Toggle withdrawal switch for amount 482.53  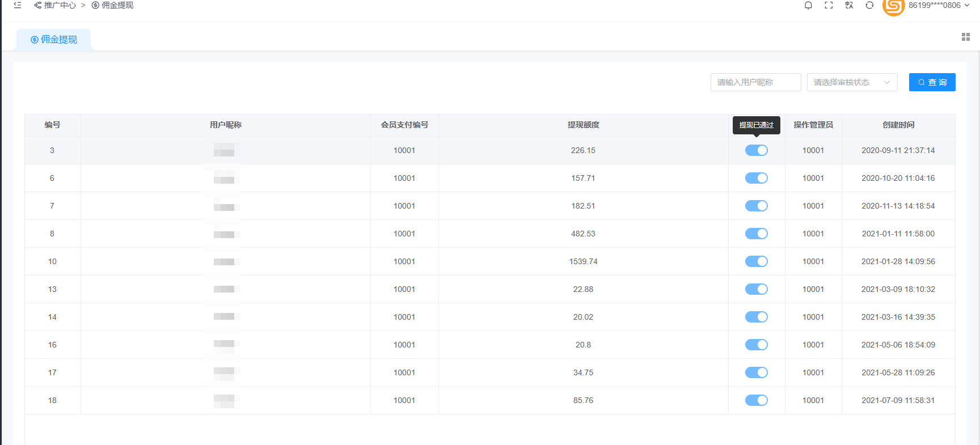[756, 234]
